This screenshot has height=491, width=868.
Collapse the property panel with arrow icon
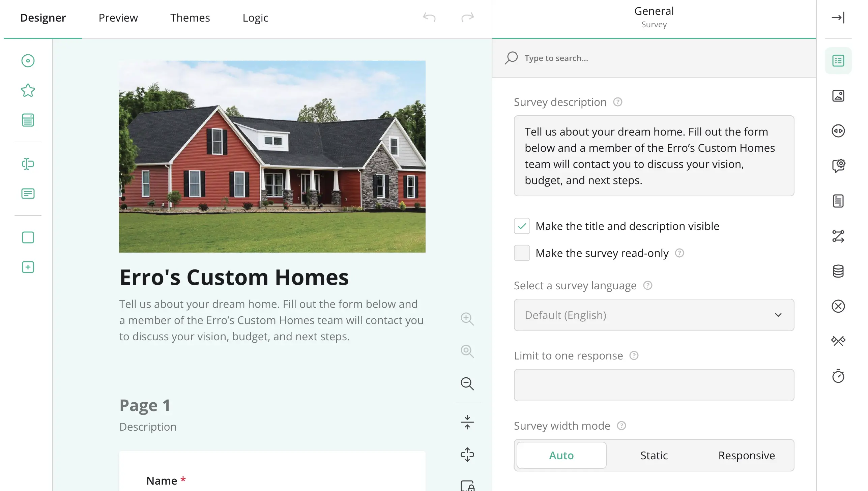(x=838, y=18)
